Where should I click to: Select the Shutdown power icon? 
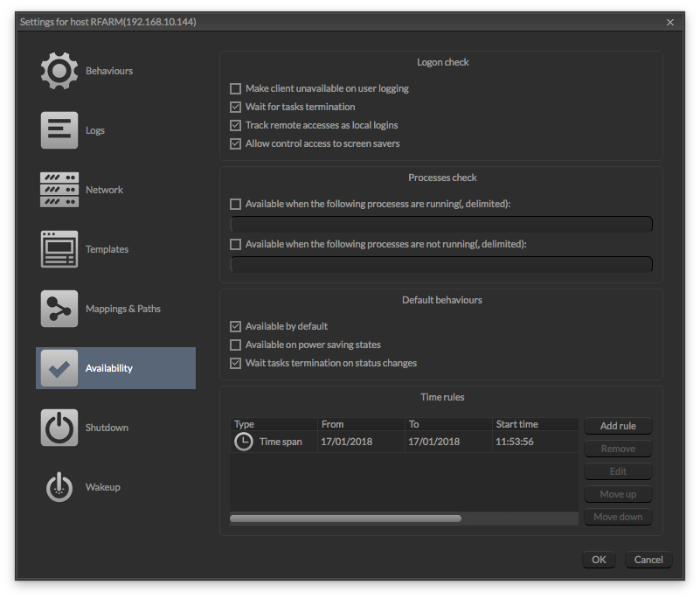click(59, 428)
